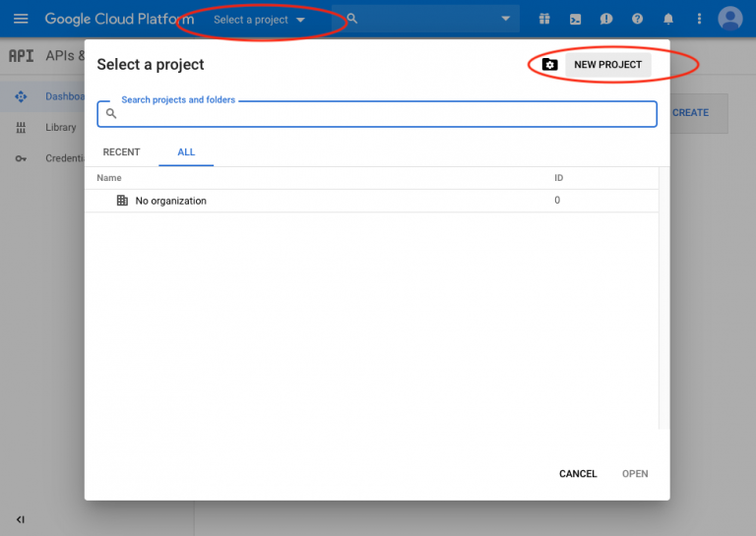Open the hamburger navigation menu
Viewport: 756px width, 536px height.
tap(21, 20)
